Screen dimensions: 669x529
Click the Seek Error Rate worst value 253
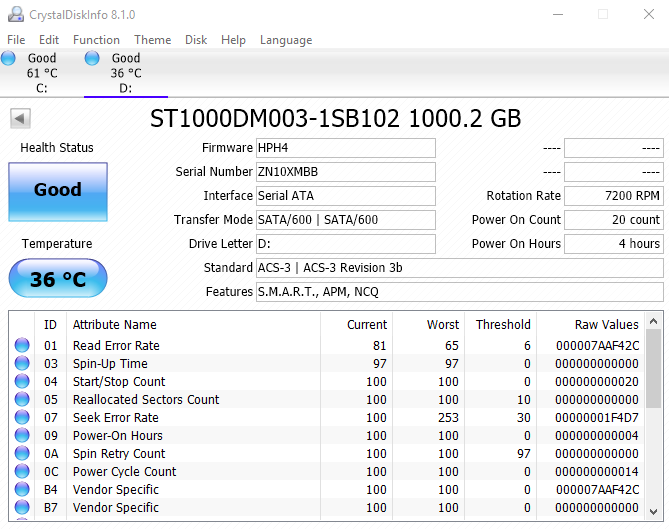(x=448, y=418)
